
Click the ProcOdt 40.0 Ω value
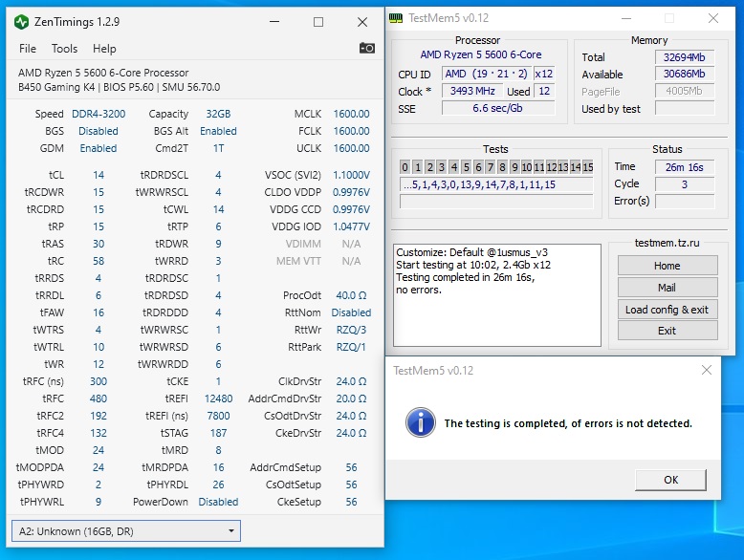click(351, 295)
